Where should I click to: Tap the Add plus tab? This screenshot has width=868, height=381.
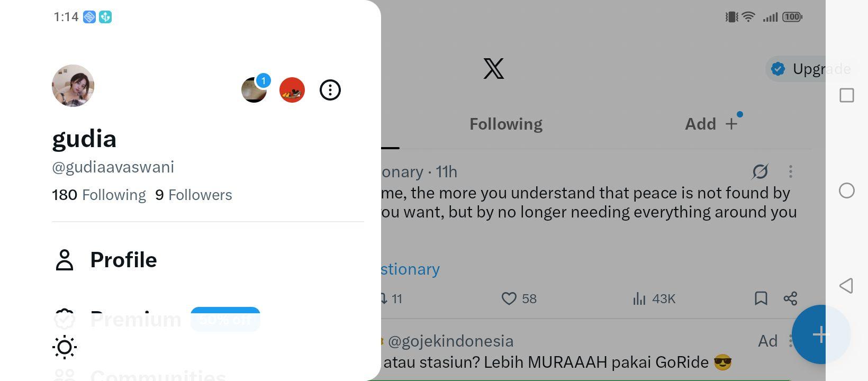[x=711, y=124]
